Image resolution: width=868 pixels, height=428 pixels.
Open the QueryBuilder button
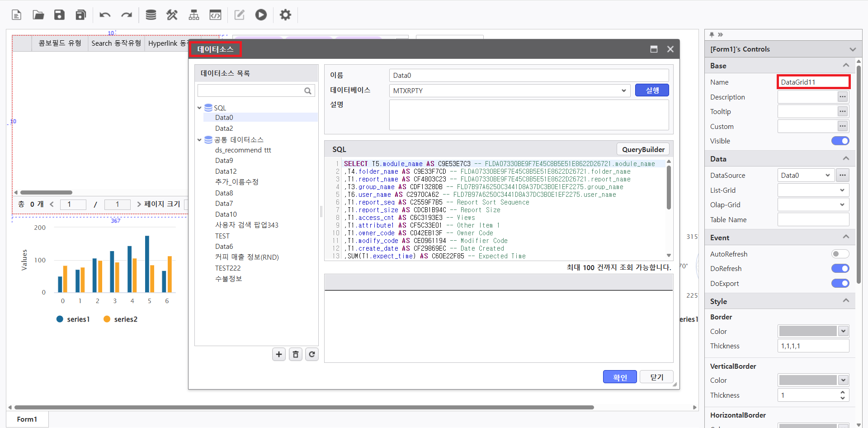[x=643, y=149]
